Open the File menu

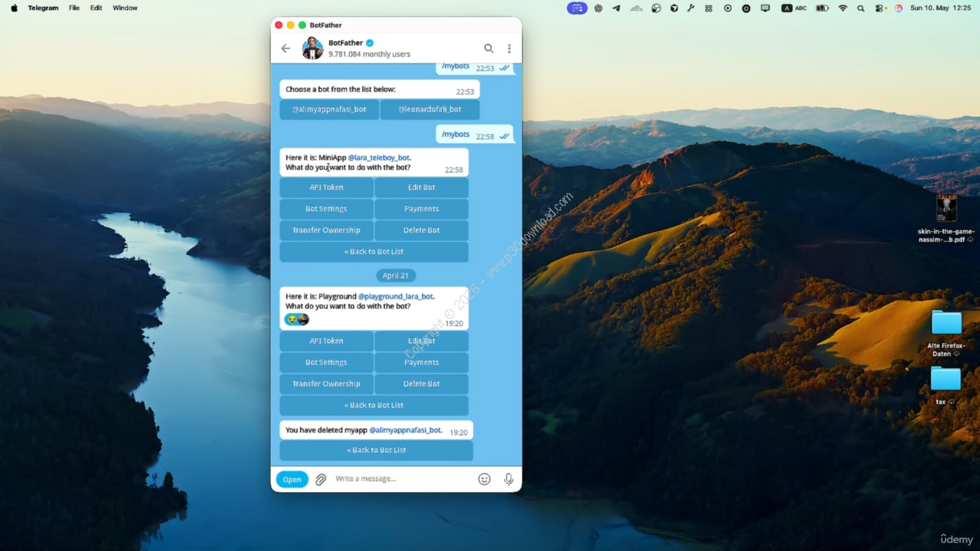point(74,8)
